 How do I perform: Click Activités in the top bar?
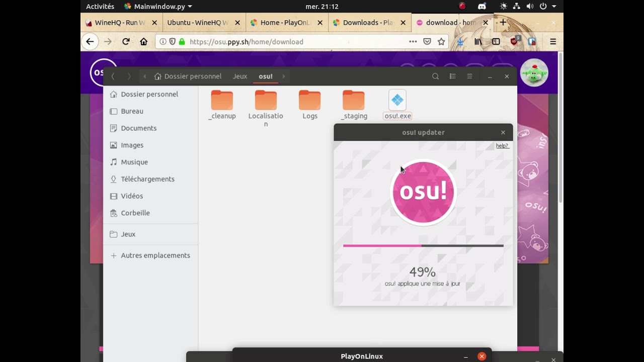(x=100, y=7)
